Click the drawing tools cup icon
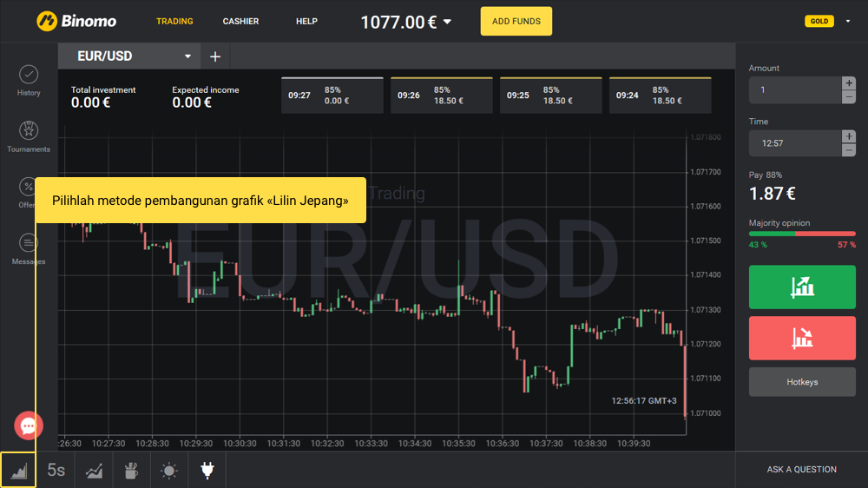 131,470
